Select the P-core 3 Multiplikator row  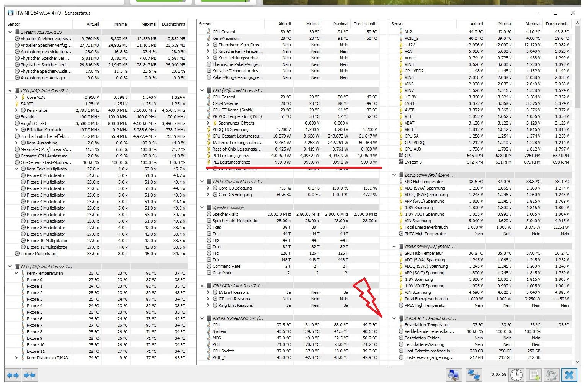[97, 195]
